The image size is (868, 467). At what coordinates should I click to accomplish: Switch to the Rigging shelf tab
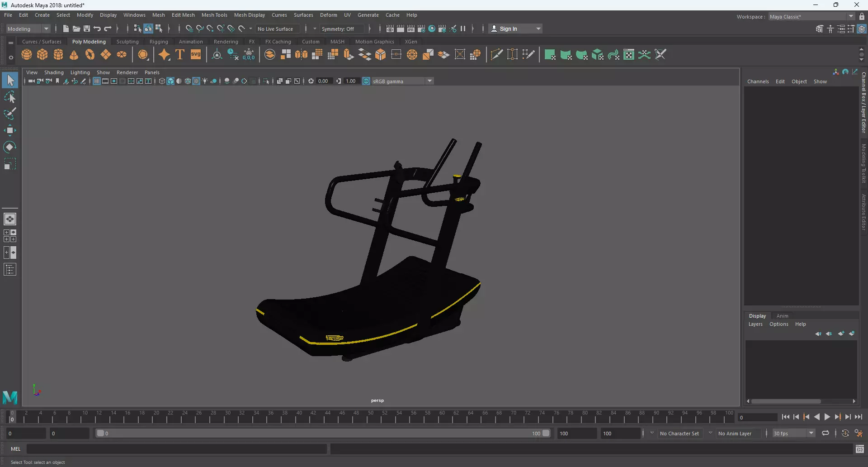click(x=159, y=41)
